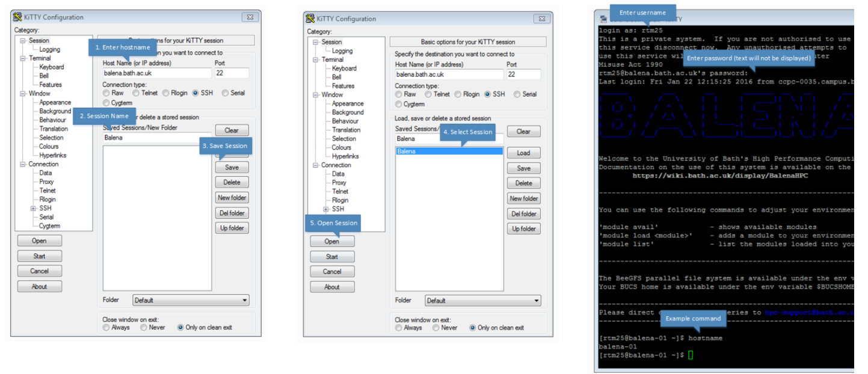Expand the SSH tree node in middle window
868x374 pixels.
326,209
